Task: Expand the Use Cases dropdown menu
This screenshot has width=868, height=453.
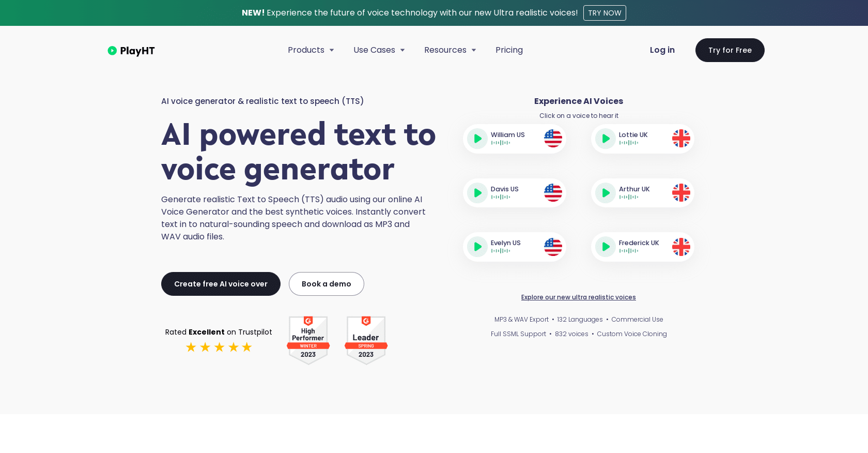Action: [x=379, y=50]
